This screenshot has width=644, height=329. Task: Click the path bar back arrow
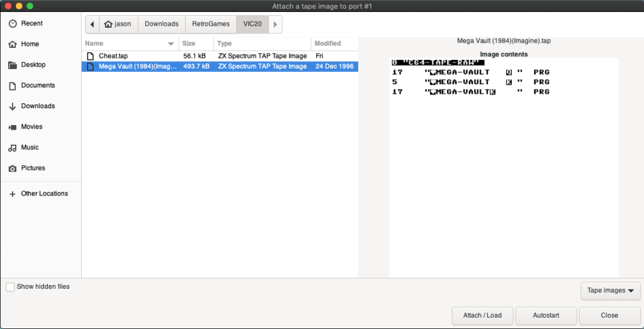pyautogui.click(x=93, y=25)
